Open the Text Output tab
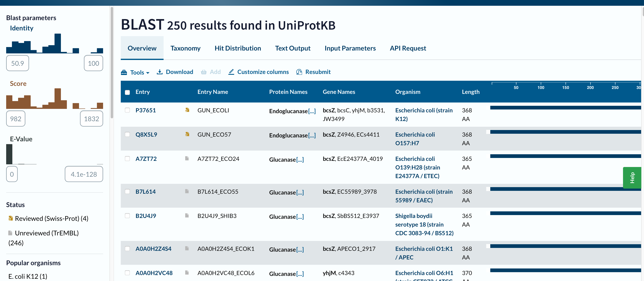 [293, 48]
